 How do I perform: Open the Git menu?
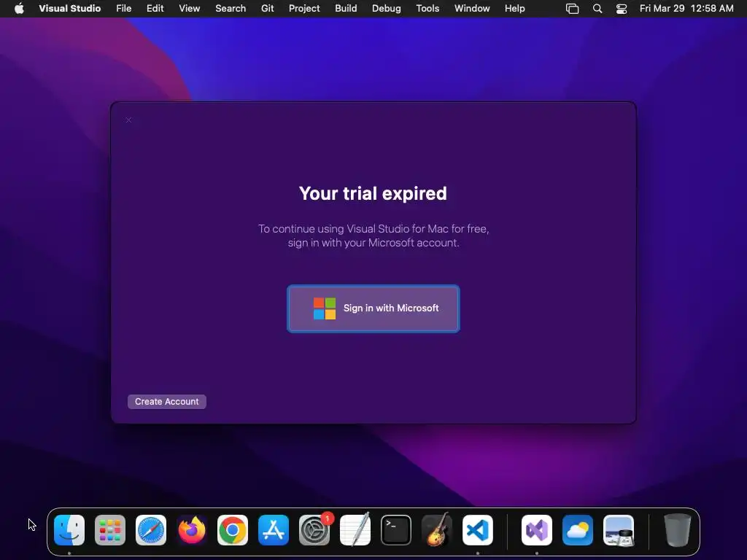tap(267, 9)
